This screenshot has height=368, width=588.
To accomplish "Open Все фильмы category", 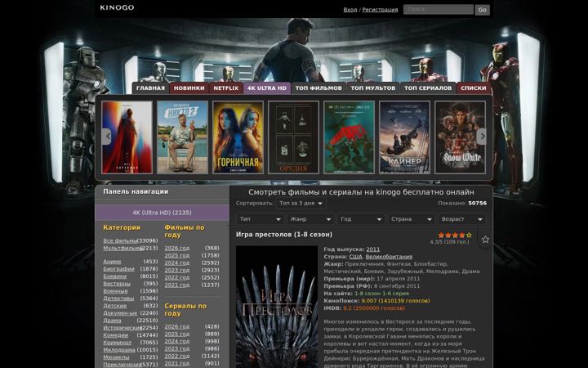I will [120, 240].
